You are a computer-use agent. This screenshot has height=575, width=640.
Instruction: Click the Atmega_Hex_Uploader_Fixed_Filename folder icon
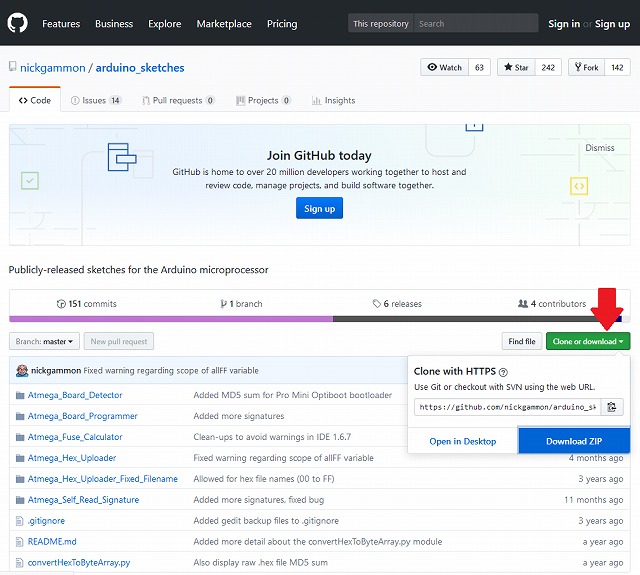click(x=20, y=479)
